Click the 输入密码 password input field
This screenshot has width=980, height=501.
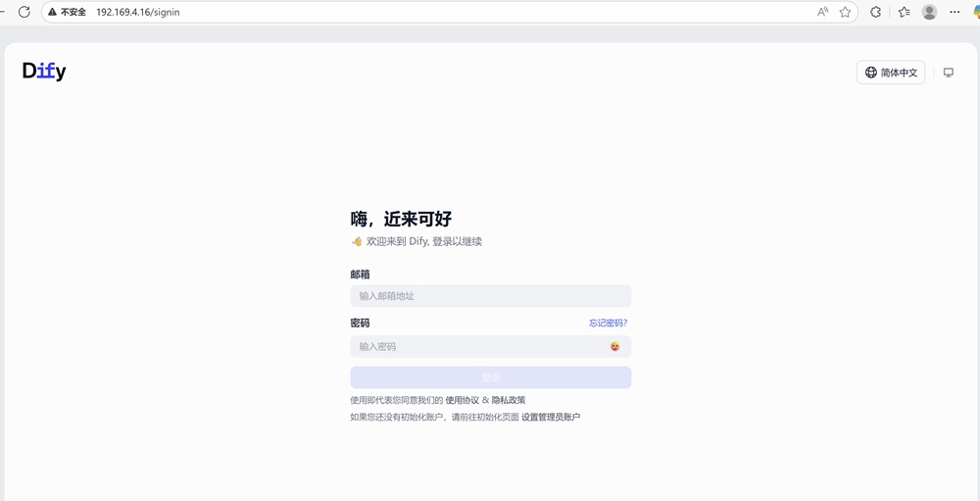[x=491, y=346]
